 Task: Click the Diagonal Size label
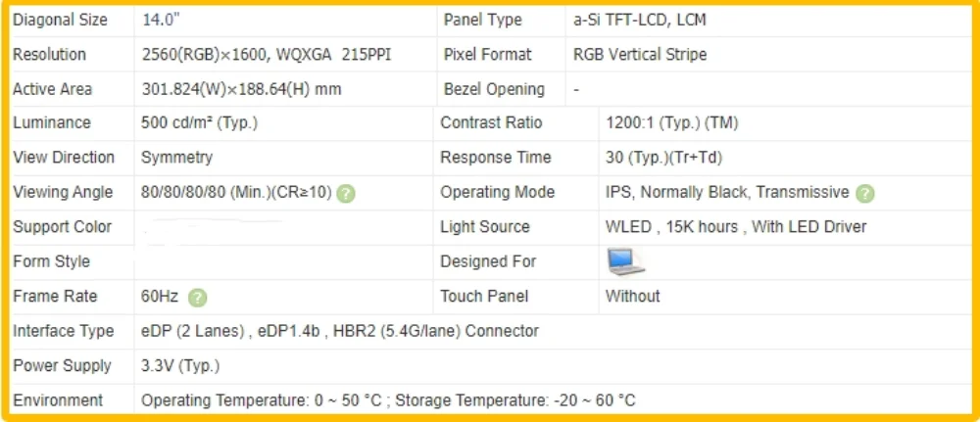(x=61, y=20)
